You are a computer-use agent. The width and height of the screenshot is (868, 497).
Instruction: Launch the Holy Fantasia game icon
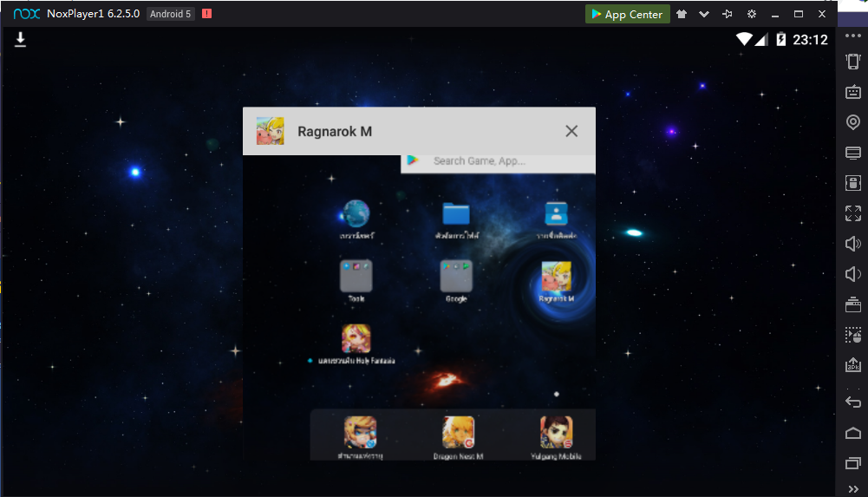coord(356,338)
